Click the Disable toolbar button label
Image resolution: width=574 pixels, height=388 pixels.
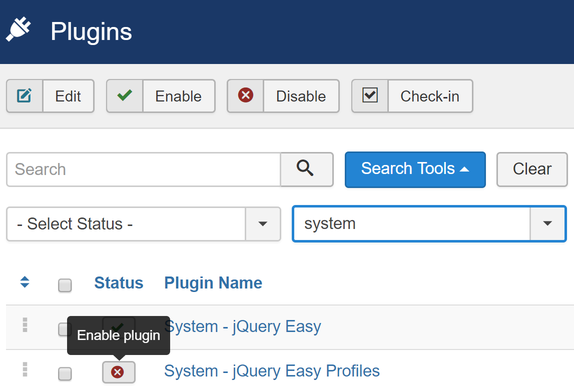[301, 96]
